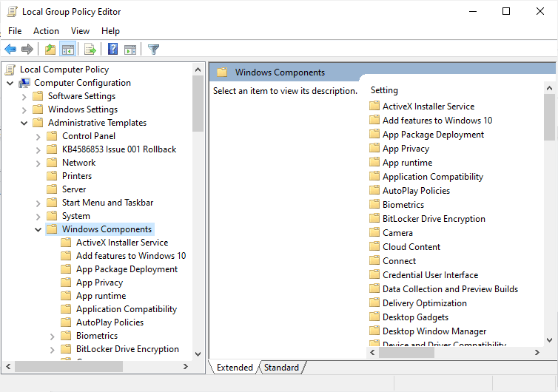
Task: Expand the Start Menu and Taskbar node
Action: point(38,203)
